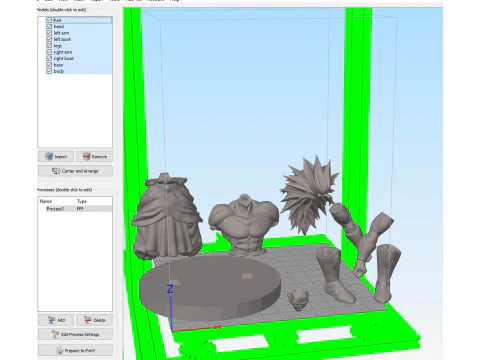Image resolution: width=480 pixels, height=360 pixels.
Task: Select the "left arm" model name
Action: click(x=61, y=33)
